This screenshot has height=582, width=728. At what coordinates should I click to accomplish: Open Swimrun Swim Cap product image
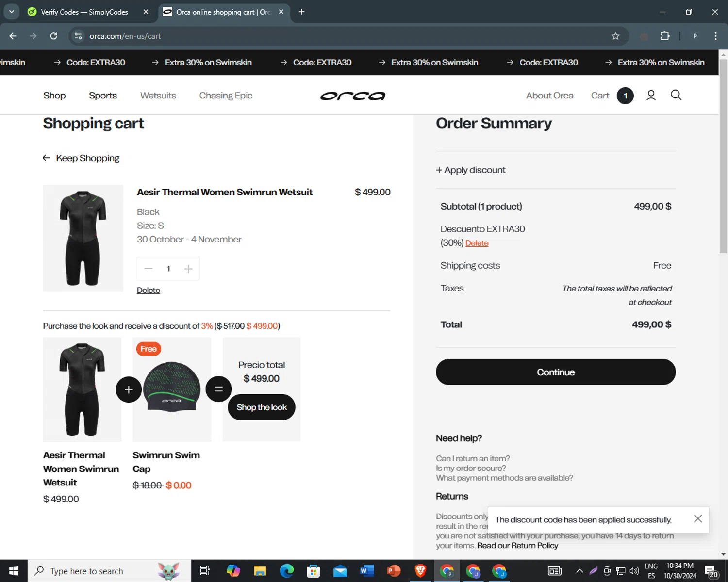172,389
